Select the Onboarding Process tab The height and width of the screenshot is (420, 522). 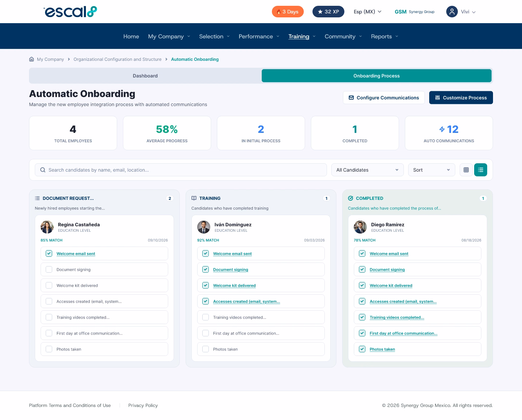coord(377,76)
